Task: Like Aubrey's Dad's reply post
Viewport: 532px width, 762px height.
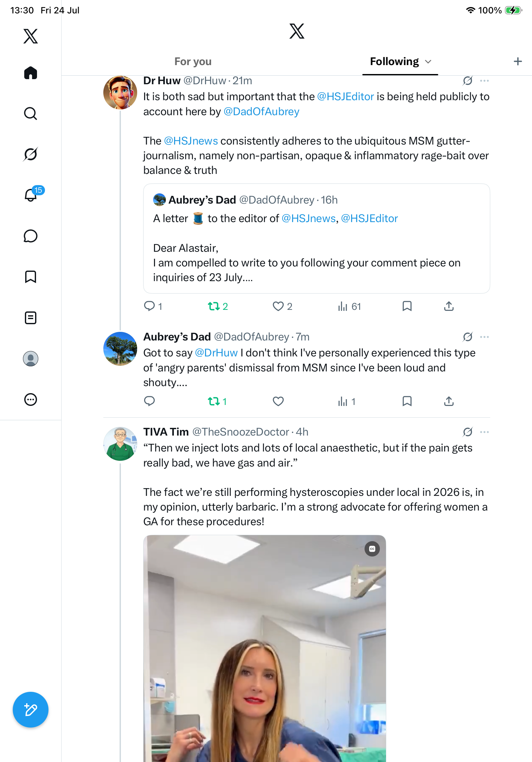Action: (x=278, y=401)
